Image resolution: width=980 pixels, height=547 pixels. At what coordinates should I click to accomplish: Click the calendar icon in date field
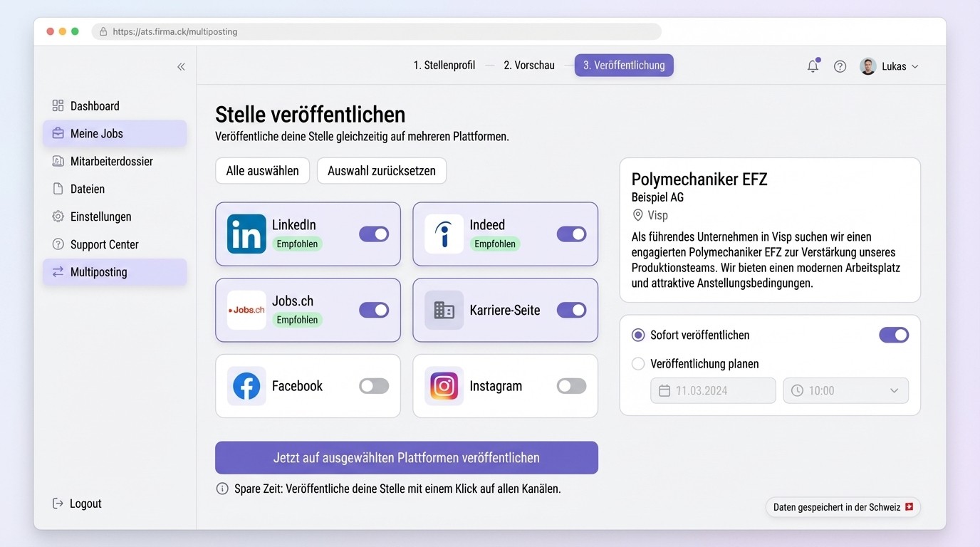click(664, 390)
